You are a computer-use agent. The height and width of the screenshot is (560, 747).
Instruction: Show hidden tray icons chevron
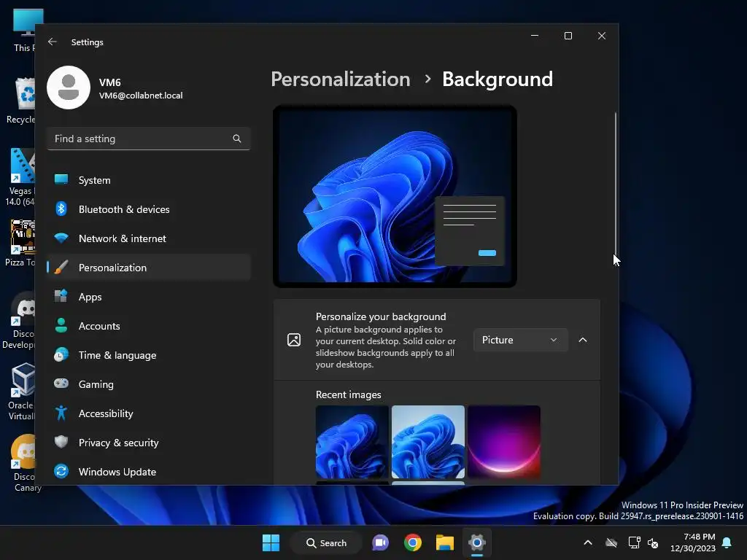click(x=588, y=542)
